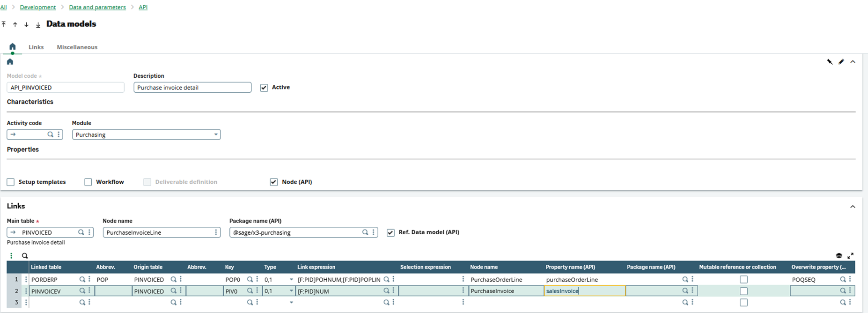Search Package name lookup in row 2

[x=685, y=291]
